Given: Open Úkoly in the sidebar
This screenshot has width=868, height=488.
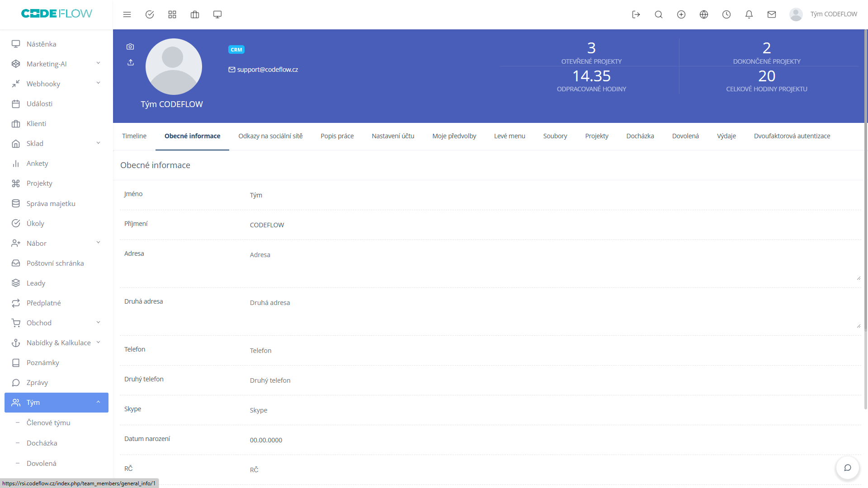Looking at the screenshot, I should pos(57,223).
